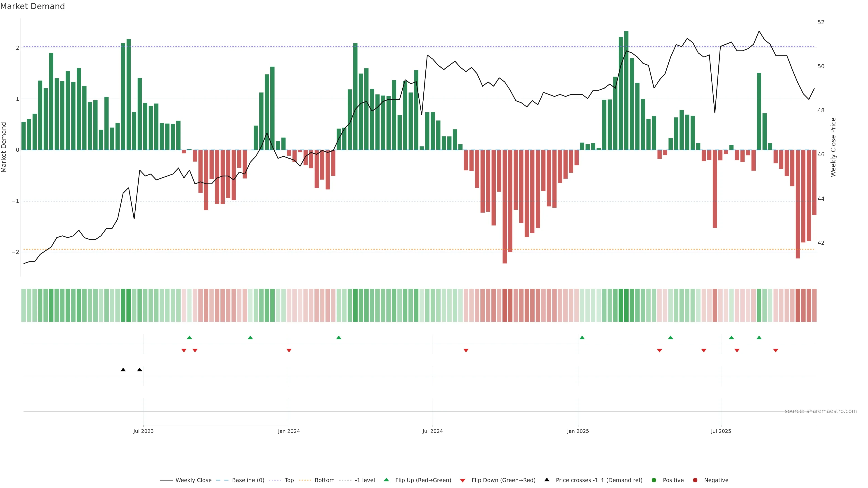This screenshot has height=488, width=868.
Task: Click the Market Demand chart title
Action: [32, 6]
